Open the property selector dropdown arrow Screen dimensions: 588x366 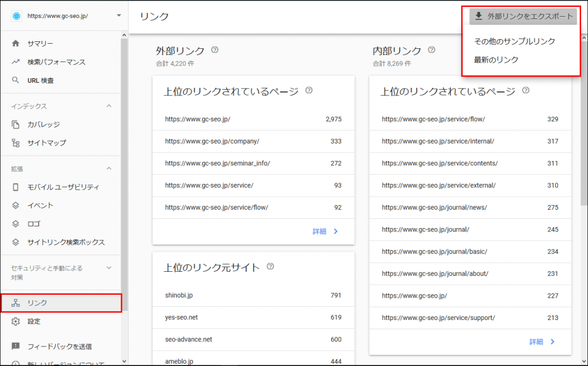[119, 16]
